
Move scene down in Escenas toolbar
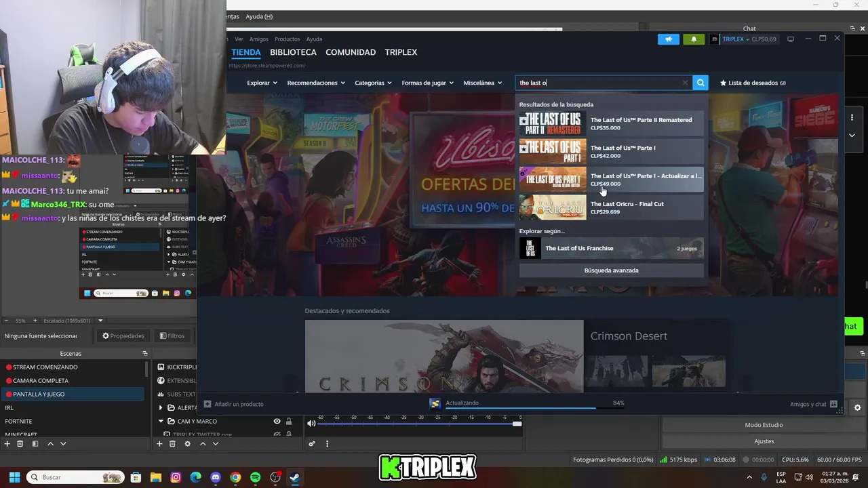(63, 444)
